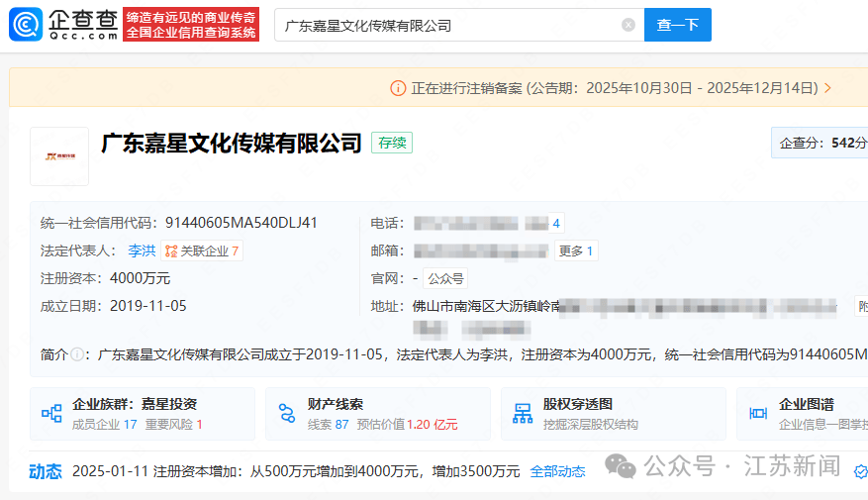Click the red slogan banner next to the logo
The height and width of the screenshot is (500, 868).
tap(191, 25)
